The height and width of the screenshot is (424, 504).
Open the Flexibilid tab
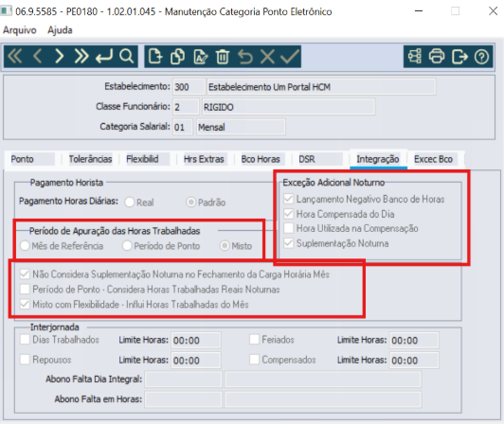tap(148, 159)
